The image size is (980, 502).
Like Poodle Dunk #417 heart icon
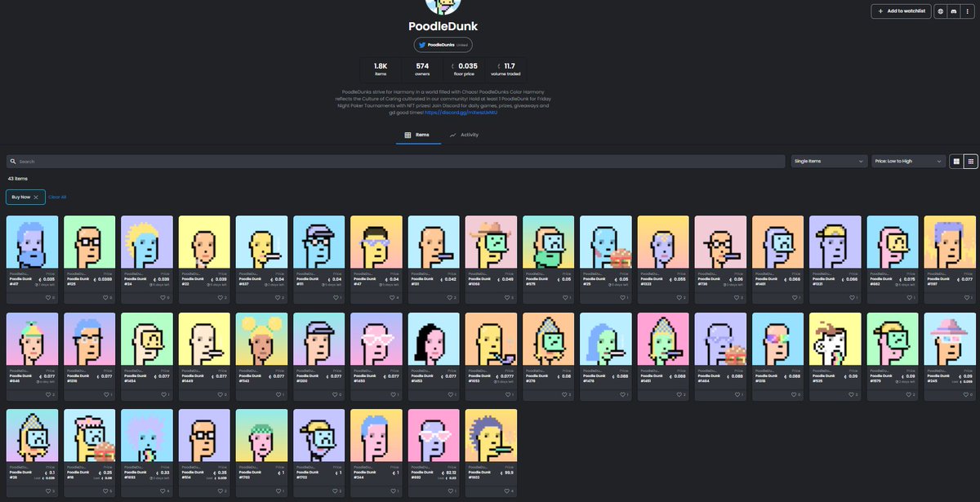(47, 297)
